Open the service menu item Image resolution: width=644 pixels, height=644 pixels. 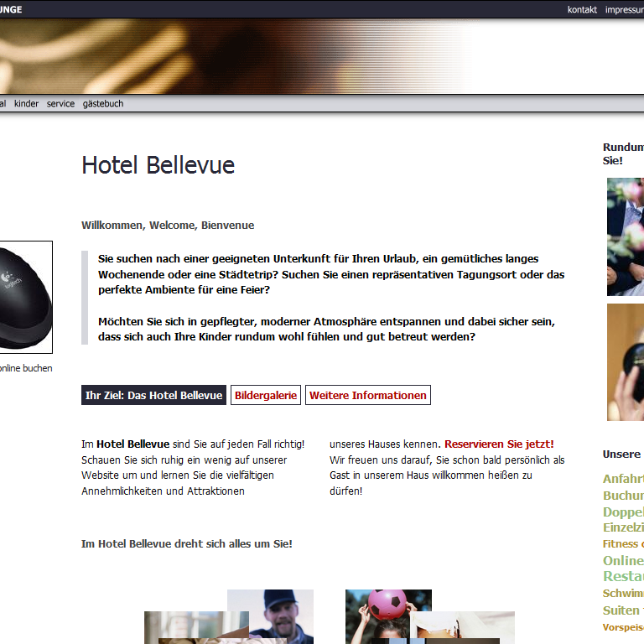tap(60, 103)
